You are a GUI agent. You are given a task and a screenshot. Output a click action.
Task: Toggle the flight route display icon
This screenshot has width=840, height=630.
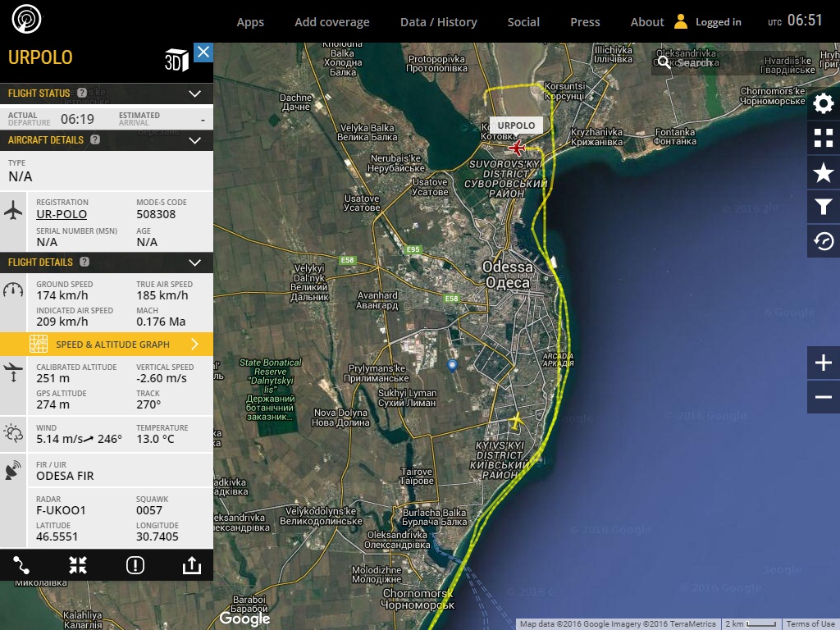tap(22, 565)
